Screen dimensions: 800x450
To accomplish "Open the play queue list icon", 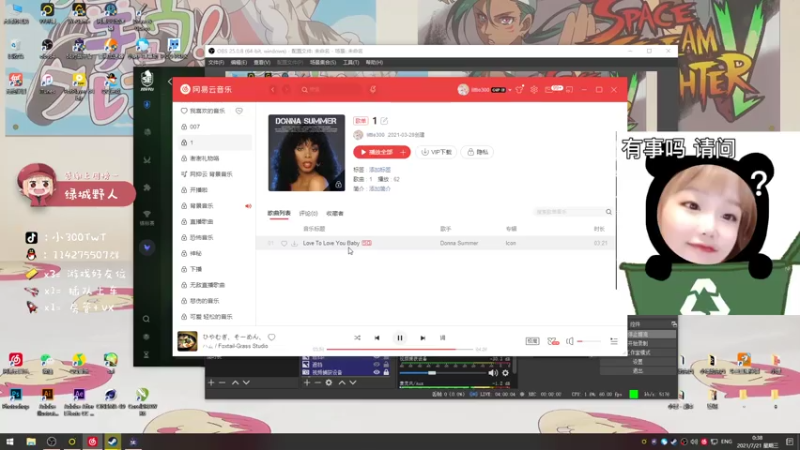I will point(614,341).
